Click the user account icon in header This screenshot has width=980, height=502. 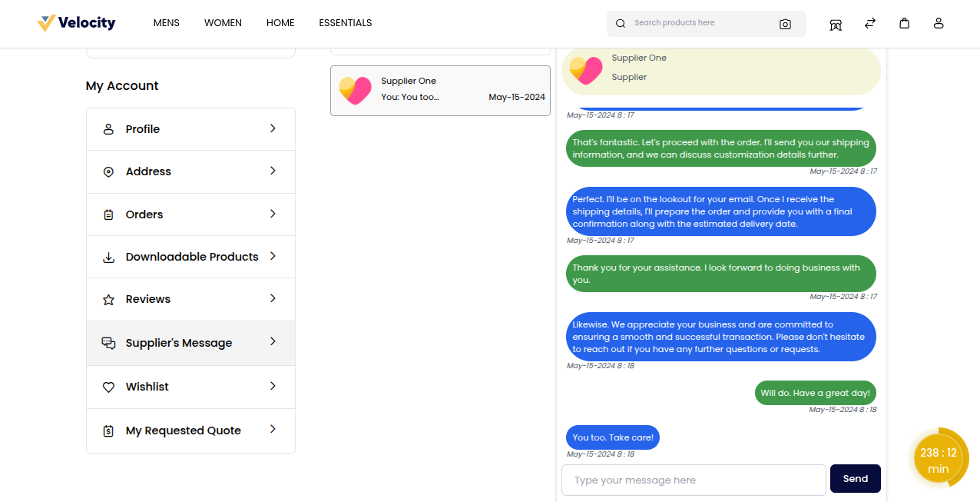point(939,23)
